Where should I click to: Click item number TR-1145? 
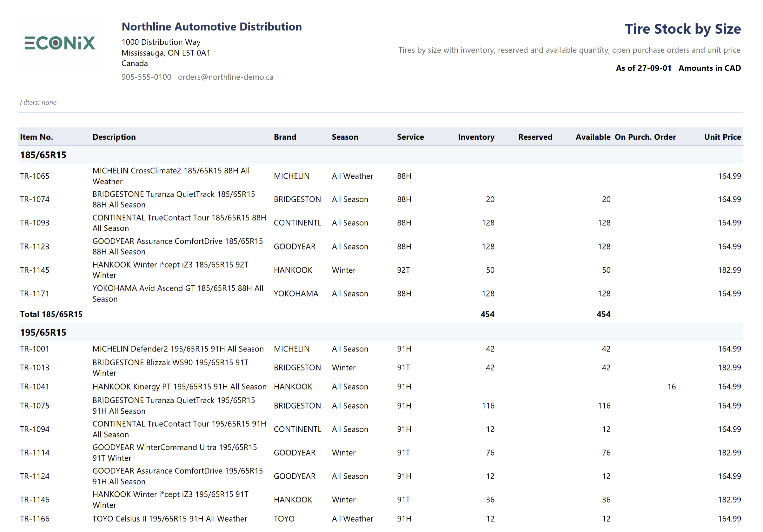click(35, 270)
